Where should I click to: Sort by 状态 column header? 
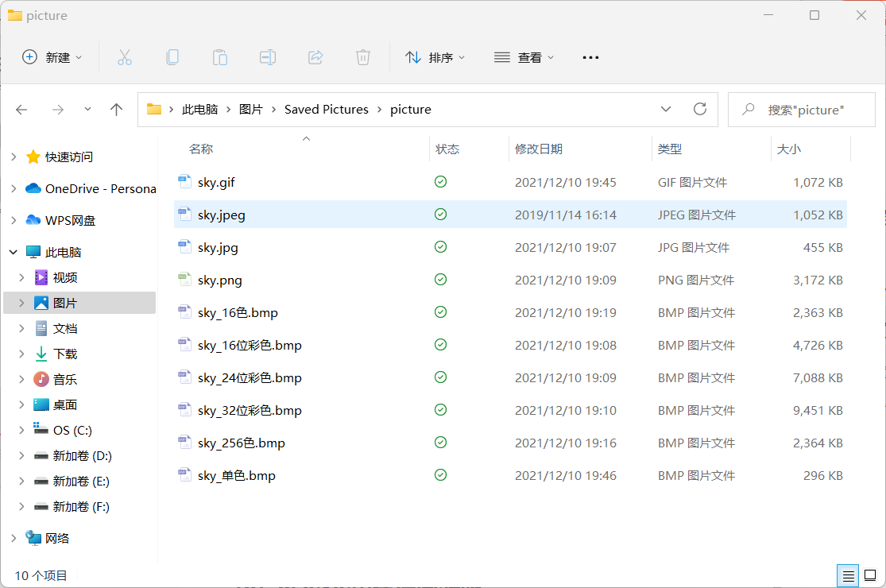coord(447,149)
